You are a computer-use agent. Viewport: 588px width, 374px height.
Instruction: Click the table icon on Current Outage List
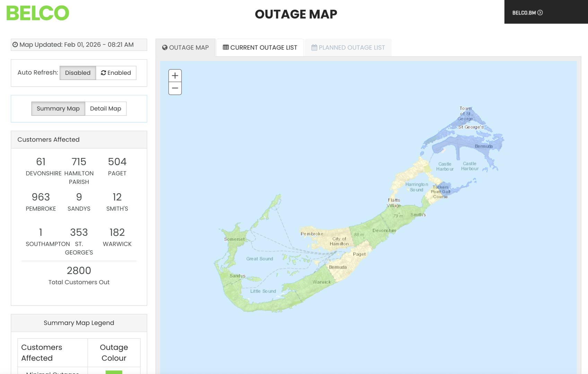226,47
